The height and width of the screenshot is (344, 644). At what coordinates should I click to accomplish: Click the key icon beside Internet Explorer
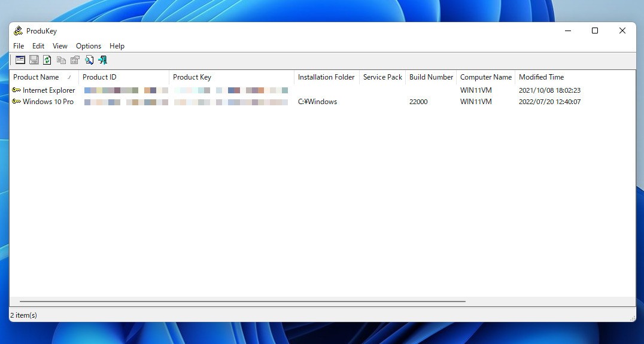pos(16,90)
